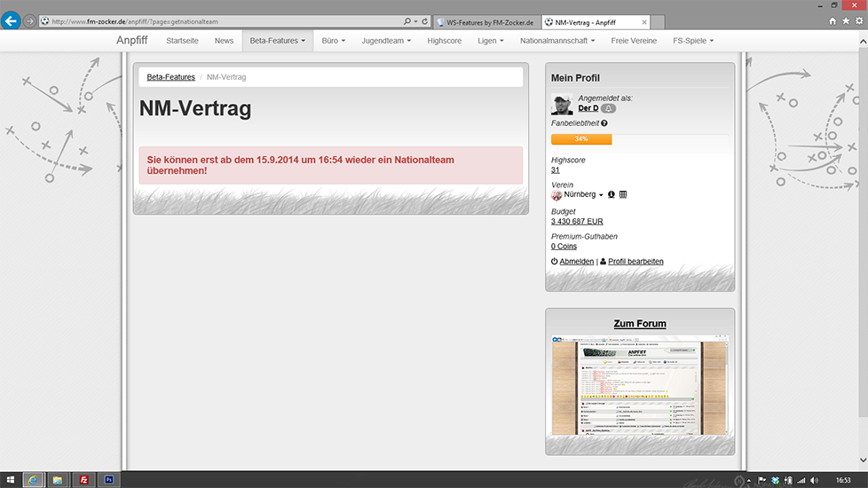Expand the Nürnberg club dropdown caret
Viewport: 868px width, 488px height.
tap(601, 195)
